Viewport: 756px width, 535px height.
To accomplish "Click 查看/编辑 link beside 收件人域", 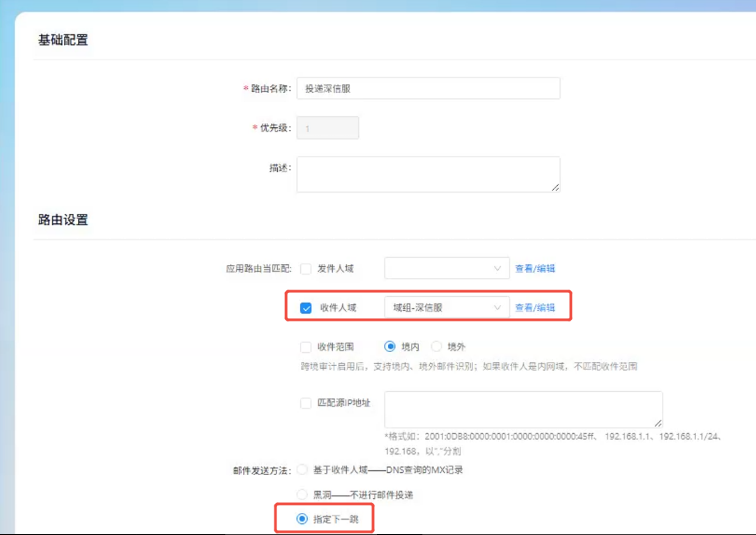I will 535,308.
